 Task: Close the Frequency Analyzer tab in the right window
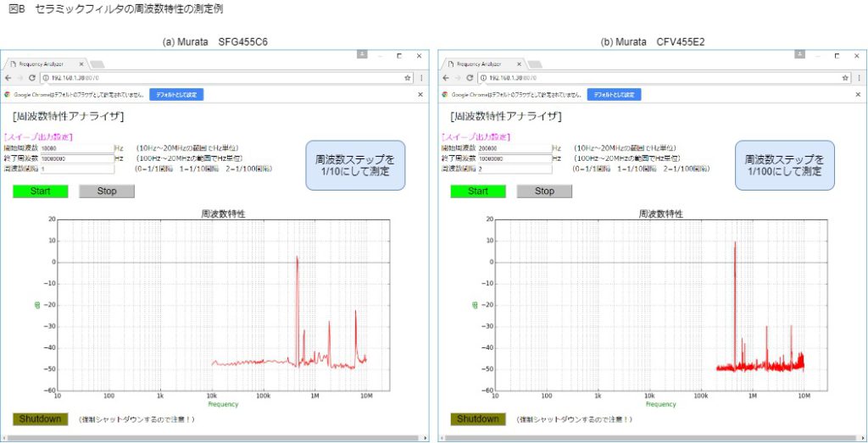(x=519, y=64)
